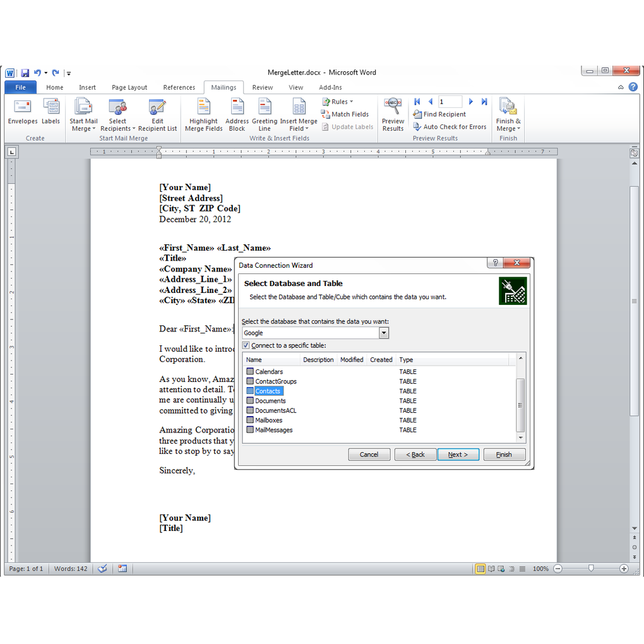Click Find Recipient
Image resolution: width=644 pixels, height=644 pixels.
[439, 114]
